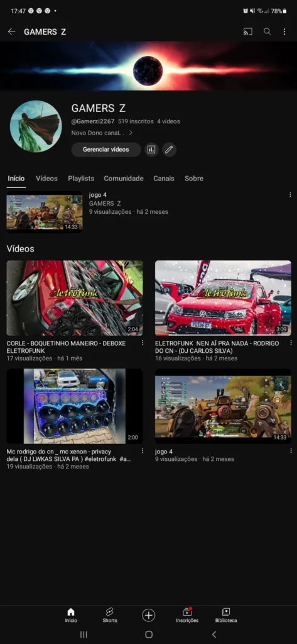Viewport: 297px width, 644px height.
Task: Play CORLE BOQUETINHO MANEIRO video thumbnail
Action: pos(75,297)
